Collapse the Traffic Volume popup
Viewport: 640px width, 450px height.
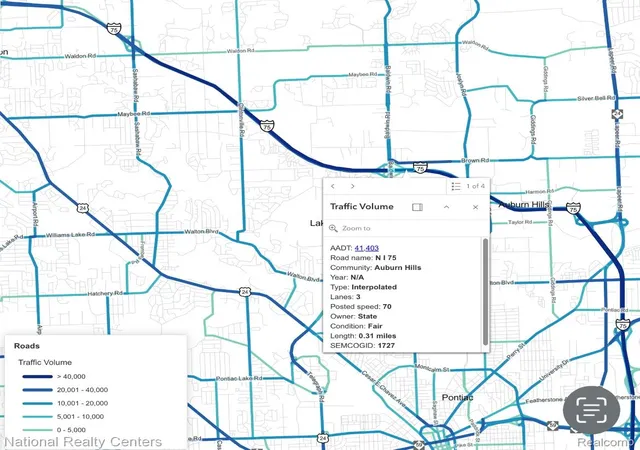447,207
